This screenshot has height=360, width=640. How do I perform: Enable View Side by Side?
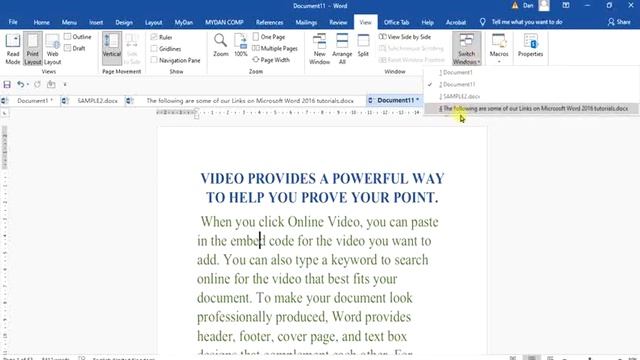coord(405,37)
